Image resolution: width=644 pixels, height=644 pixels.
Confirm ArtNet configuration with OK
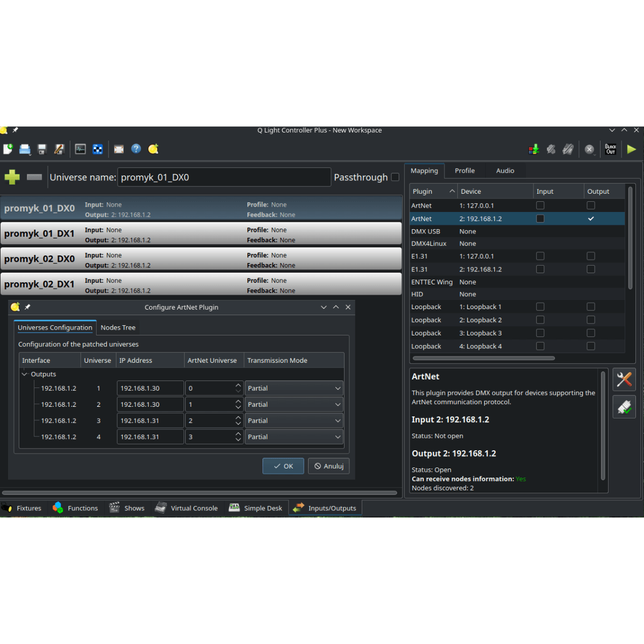[283, 466]
